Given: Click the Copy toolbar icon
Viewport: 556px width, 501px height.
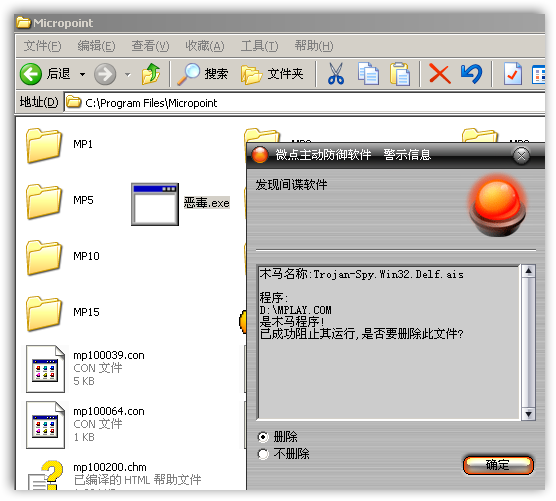Looking at the screenshot, I should coord(368,74).
